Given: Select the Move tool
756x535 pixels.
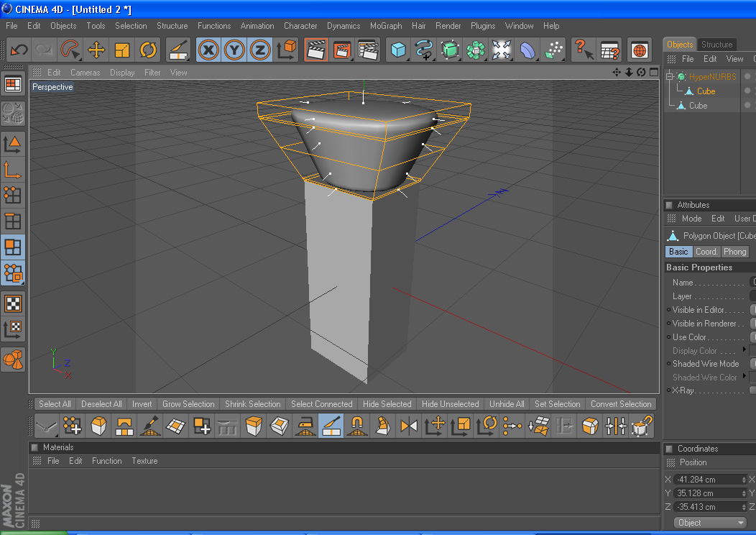Looking at the screenshot, I should (96, 50).
